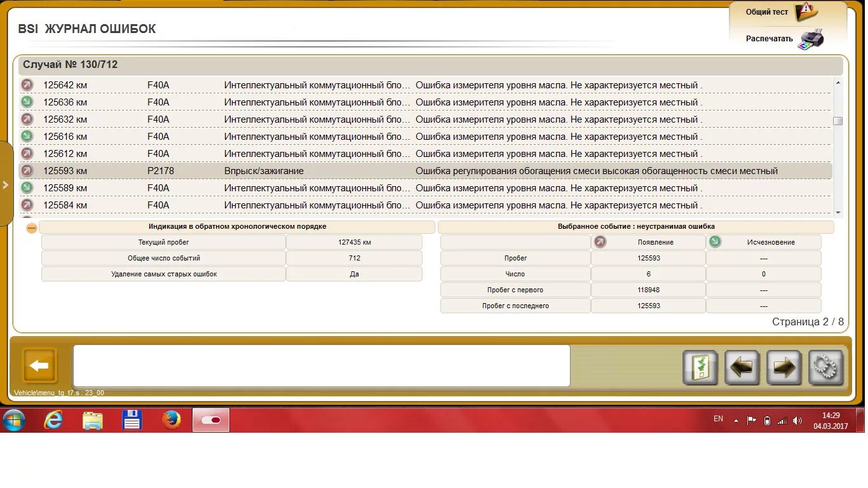This screenshot has width=868, height=488.
Task: Click the Число value 6
Action: [649, 274]
